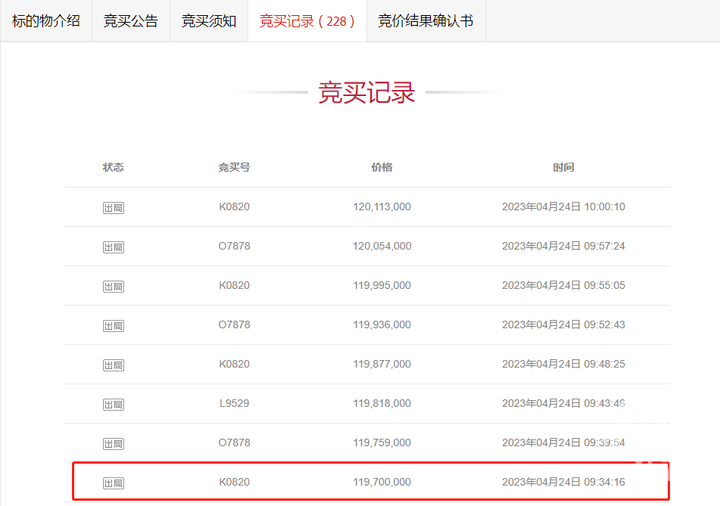Viewport: 720px width, 506px height.
Task: Open the 标的物介绍 tab
Action: point(46,21)
